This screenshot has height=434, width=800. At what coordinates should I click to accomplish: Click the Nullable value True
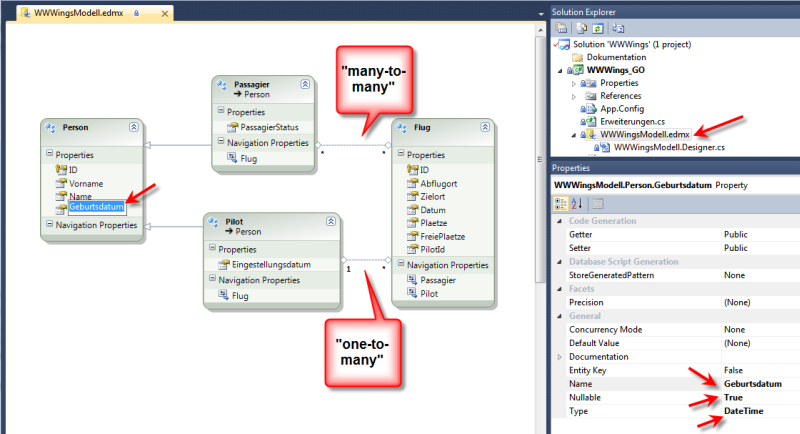pyautogui.click(x=733, y=397)
